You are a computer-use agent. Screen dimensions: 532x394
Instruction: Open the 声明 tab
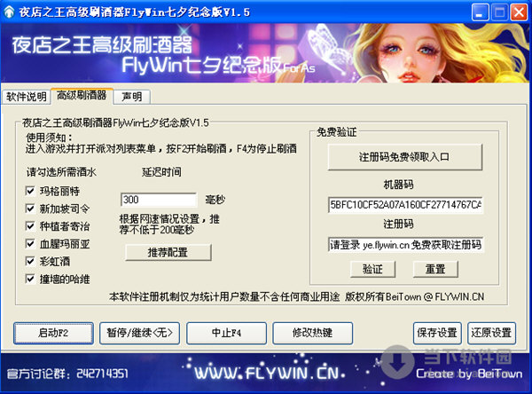pyautogui.click(x=131, y=97)
